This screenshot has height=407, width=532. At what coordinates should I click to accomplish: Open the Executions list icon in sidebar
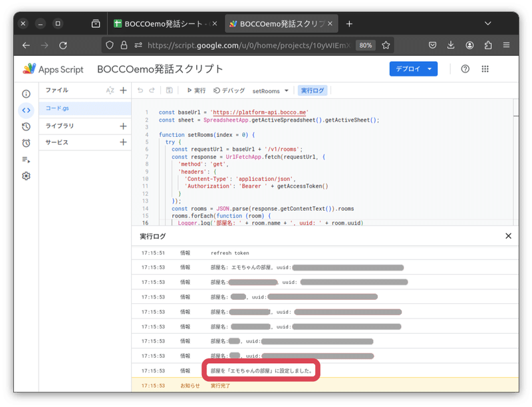tap(26, 160)
